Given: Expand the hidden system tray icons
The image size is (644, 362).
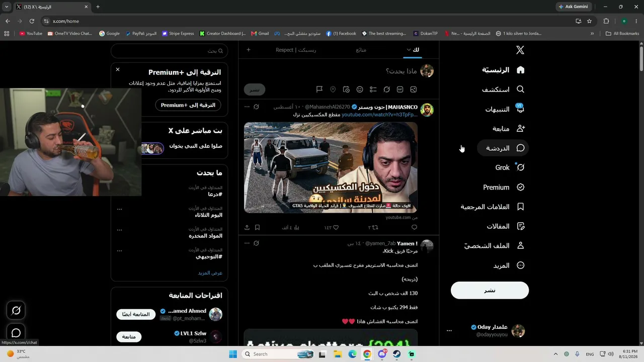Looking at the screenshot, I should coord(556,354).
